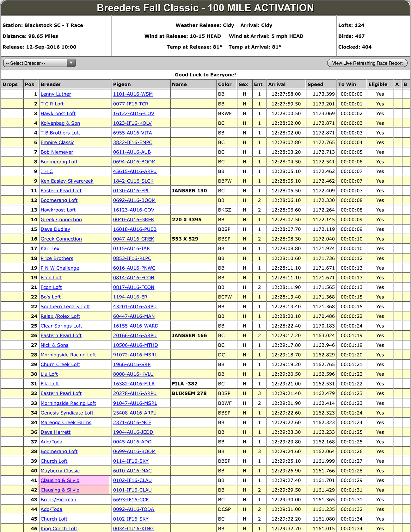Select Kolvenbag & Son breeder link
This screenshot has height=532, width=411.
(60, 123)
